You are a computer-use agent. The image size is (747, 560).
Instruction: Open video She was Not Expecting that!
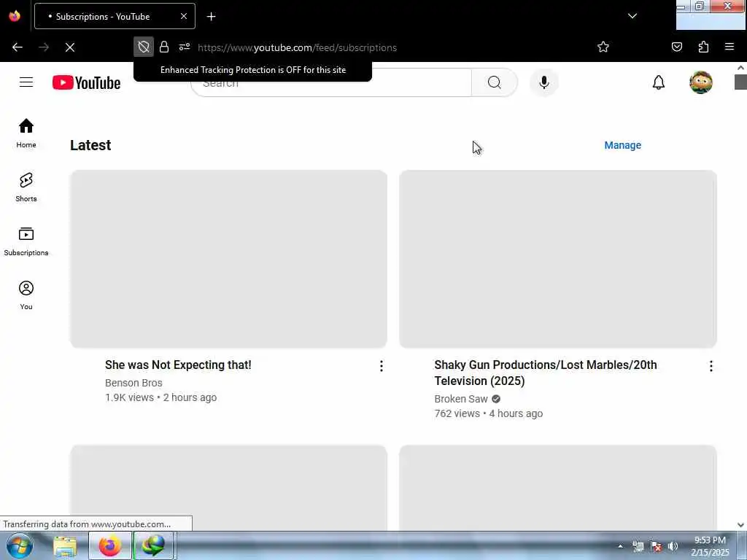pos(178,365)
